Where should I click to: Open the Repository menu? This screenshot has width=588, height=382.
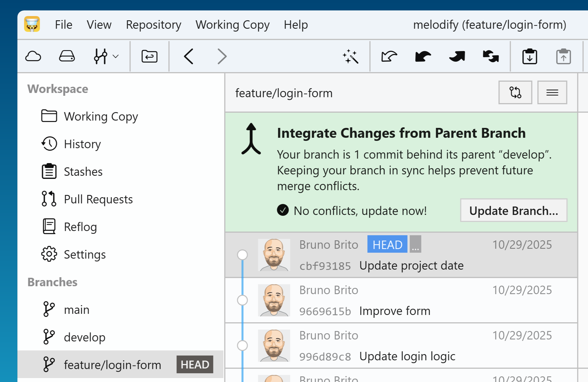[x=154, y=25]
